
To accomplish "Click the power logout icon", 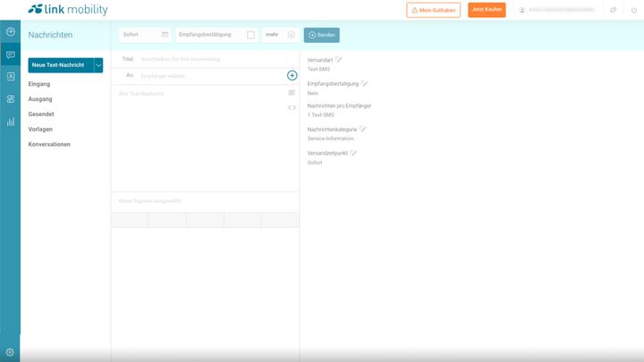I will coord(634,10).
